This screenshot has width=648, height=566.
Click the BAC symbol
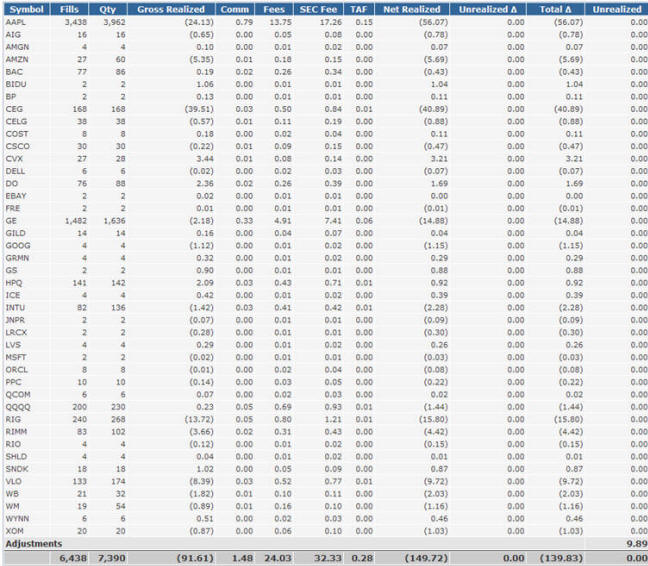(x=14, y=72)
